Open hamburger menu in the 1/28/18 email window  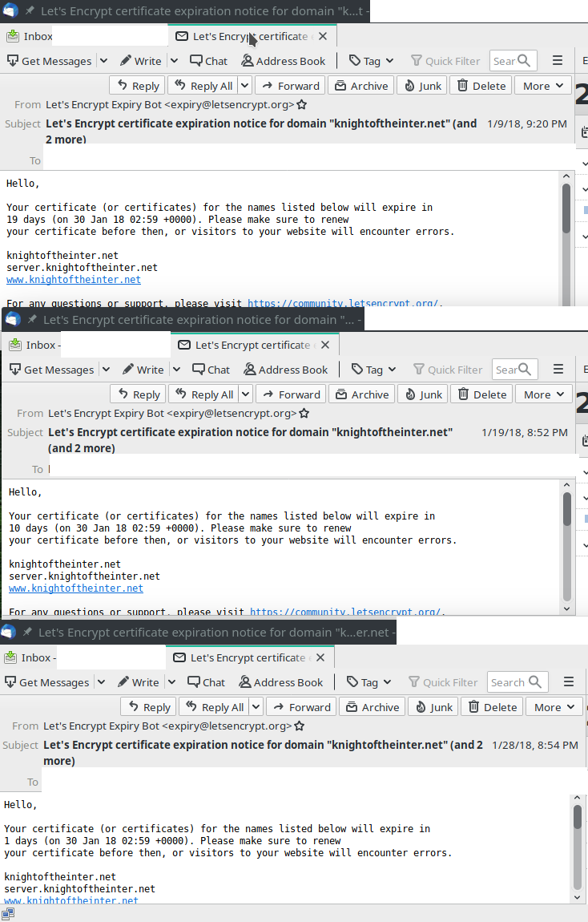click(569, 682)
